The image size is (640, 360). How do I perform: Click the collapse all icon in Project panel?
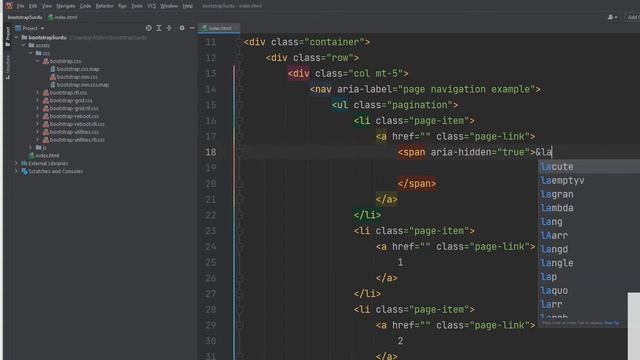point(169,28)
